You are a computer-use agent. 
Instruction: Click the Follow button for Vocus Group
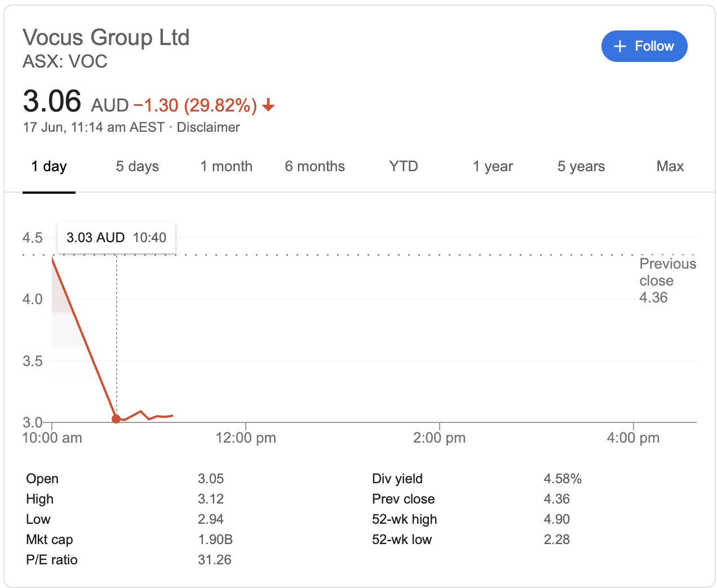point(644,46)
